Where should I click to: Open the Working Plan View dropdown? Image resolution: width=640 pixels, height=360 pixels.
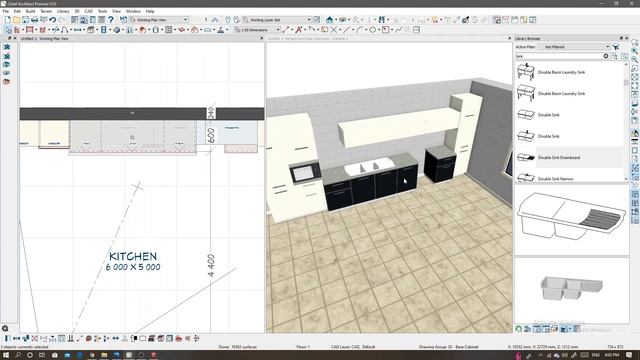coord(159,20)
